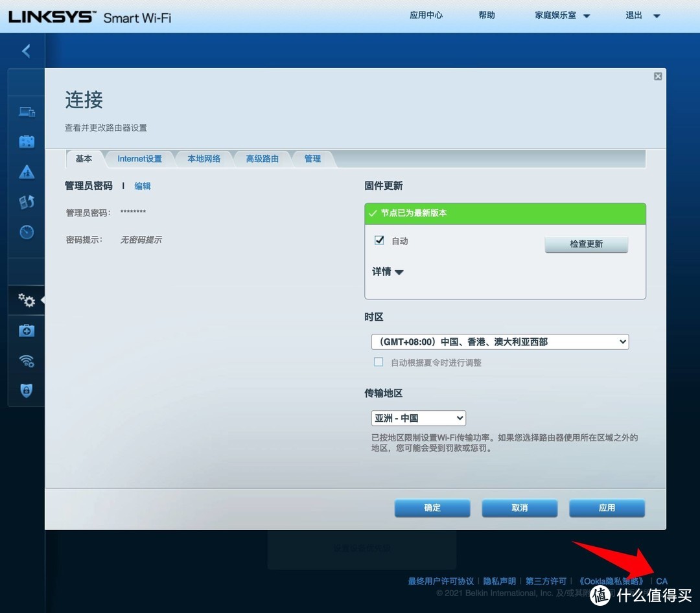The height and width of the screenshot is (613, 700).
Task: Click the 检查更新 button
Action: (x=586, y=244)
